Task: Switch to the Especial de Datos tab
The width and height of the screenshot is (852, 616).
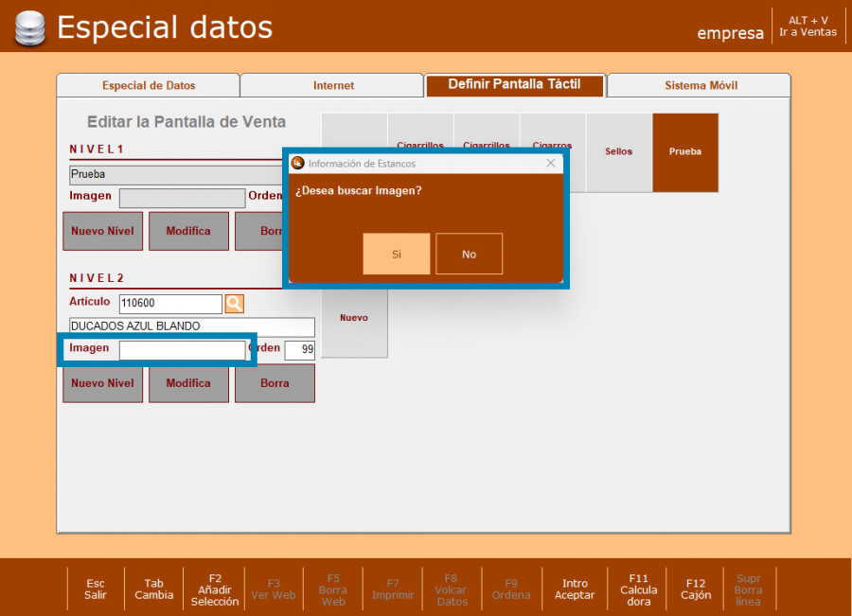Action: 149,85
